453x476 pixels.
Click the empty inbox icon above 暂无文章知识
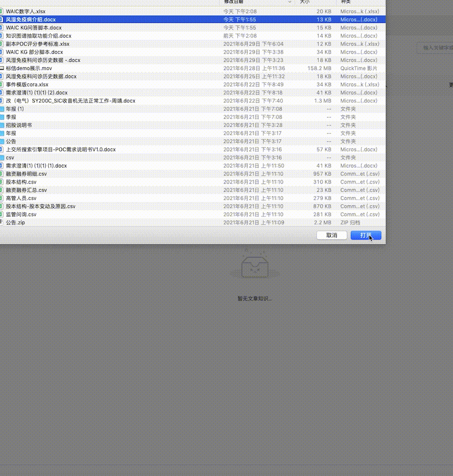(x=255, y=265)
